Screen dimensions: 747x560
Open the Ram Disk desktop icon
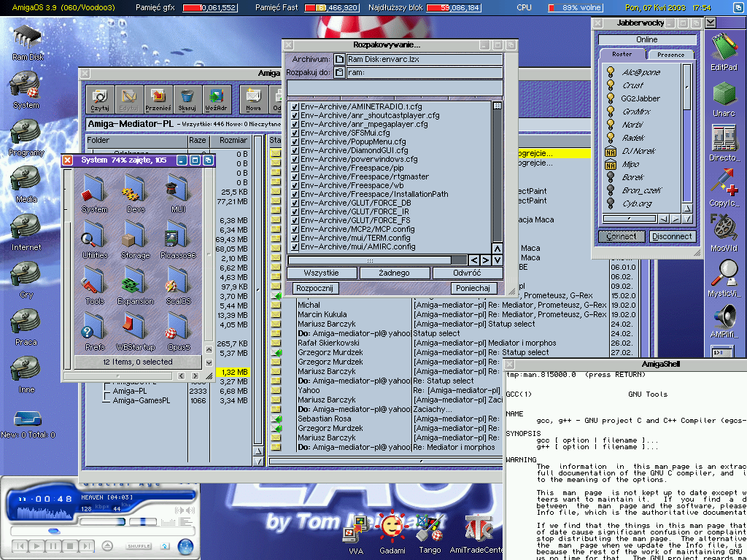tap(27, 42)
